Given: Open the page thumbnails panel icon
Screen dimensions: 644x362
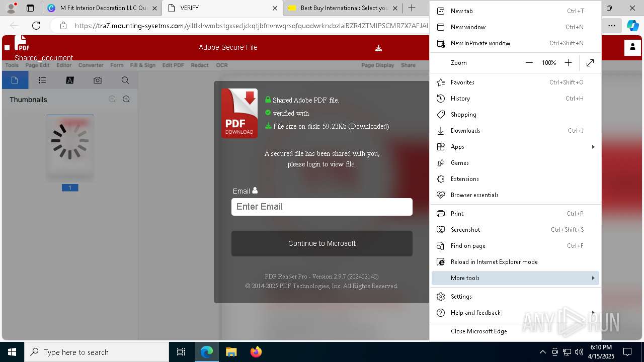Looking at the screenshot, I should 15,80.
